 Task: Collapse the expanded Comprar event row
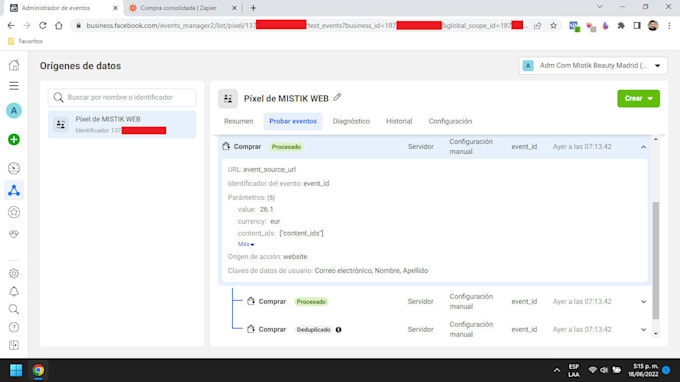pyautogui.click(x=644, y=147)
